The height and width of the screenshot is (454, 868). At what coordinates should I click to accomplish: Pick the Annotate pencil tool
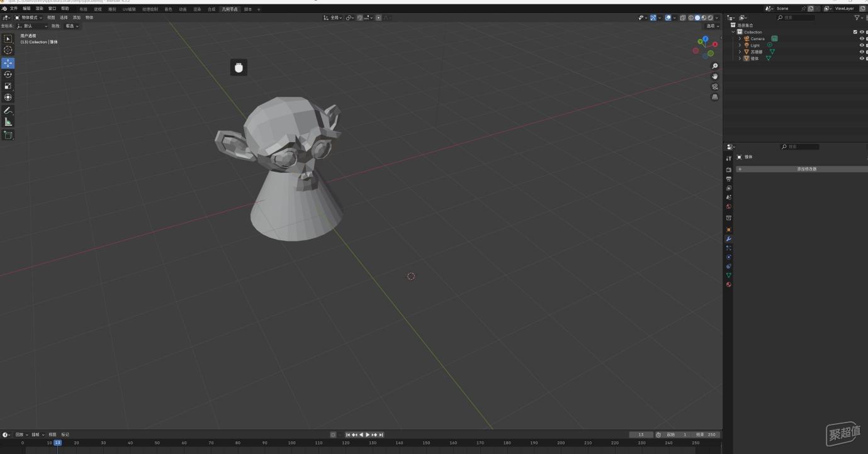click(x=8, y=111)
